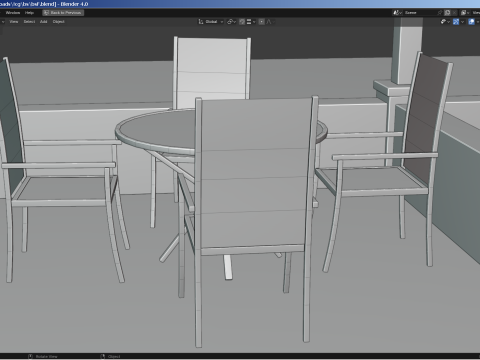Delete the current scene with the X icon
This screenshot has width=480, height=360.
454,13
